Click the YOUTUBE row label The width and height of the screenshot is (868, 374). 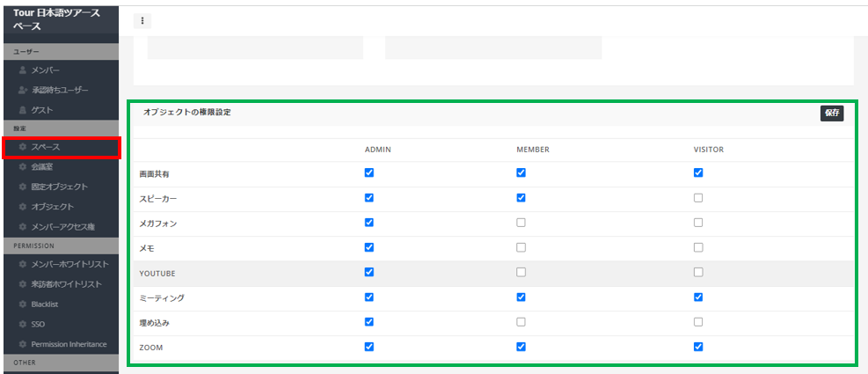[157, 273]
